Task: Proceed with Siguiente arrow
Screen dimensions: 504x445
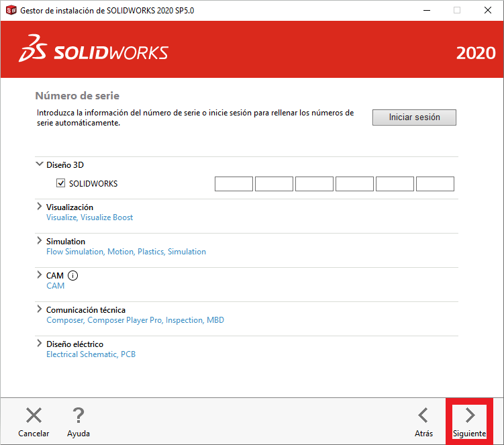Action: pyautogui.click(x=470, y=415)
